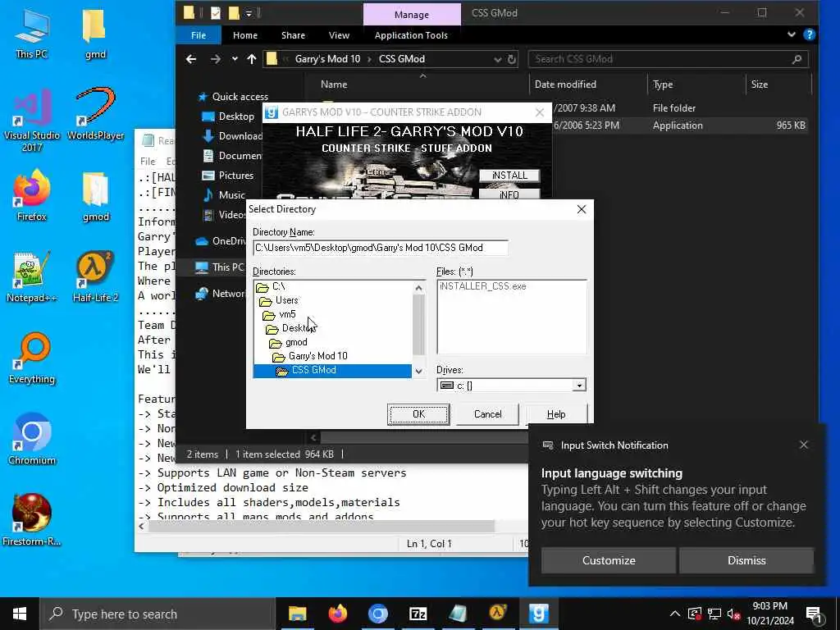
Task: Switch to the Home ribbon tab
Action: click(245, 35)
